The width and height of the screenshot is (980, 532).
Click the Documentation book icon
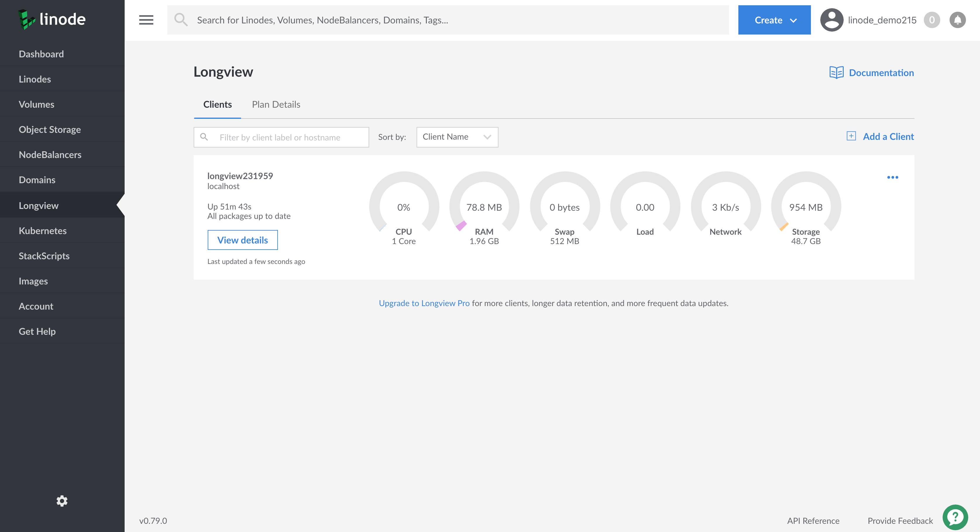[x=837, y=72]
